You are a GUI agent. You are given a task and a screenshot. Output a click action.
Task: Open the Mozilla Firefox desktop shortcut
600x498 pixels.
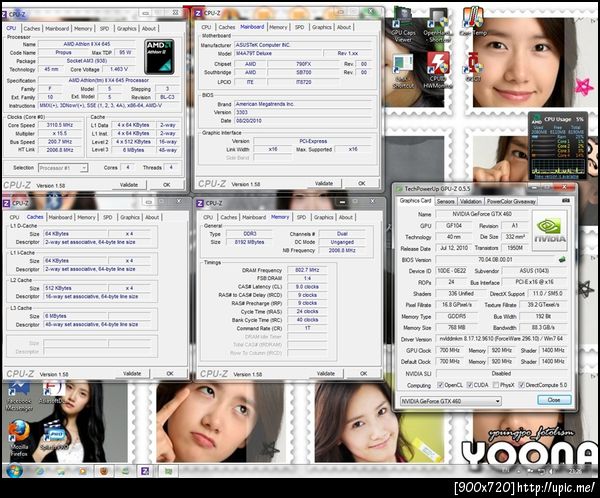pyautogui.click(x=18, y=438)
